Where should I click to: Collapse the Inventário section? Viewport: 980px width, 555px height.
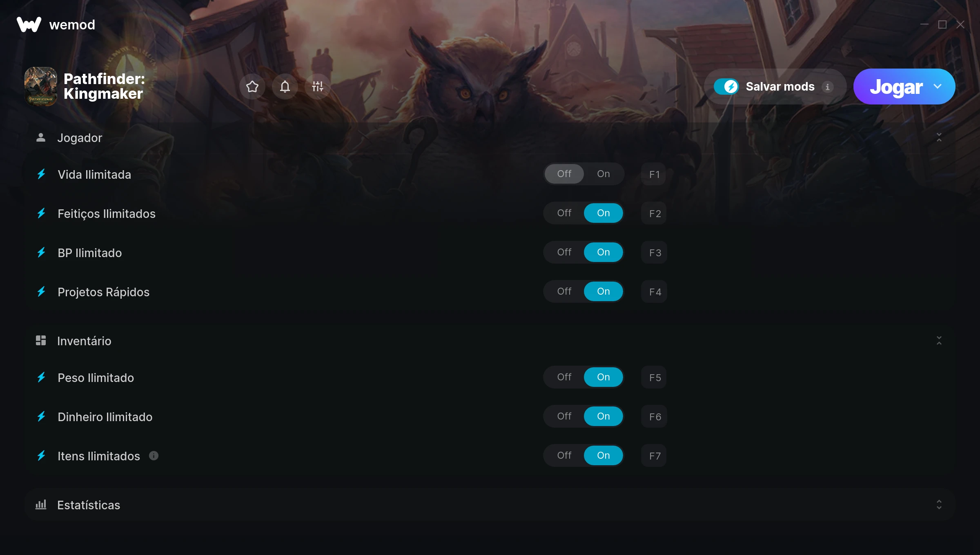click(939, 341)
